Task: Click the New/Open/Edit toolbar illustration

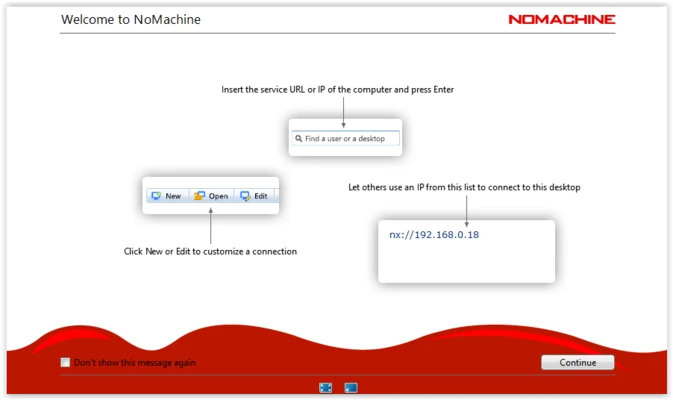Action: [211, 196]
